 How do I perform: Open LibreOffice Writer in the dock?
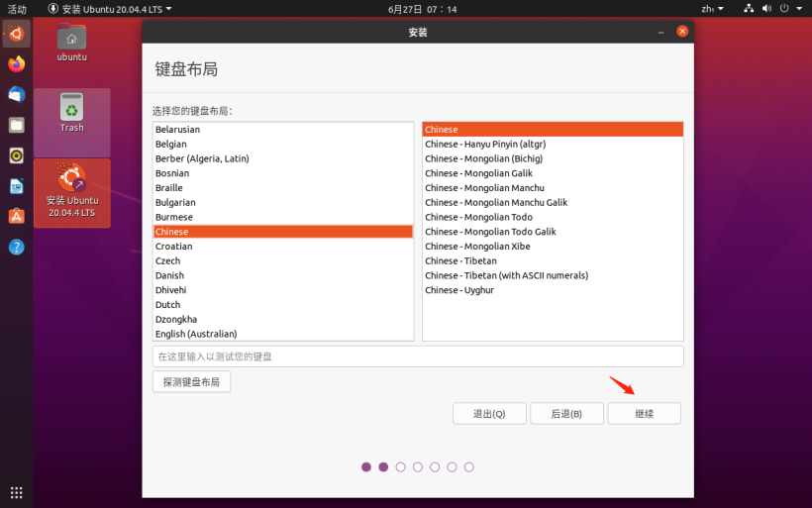click(16, 186)
